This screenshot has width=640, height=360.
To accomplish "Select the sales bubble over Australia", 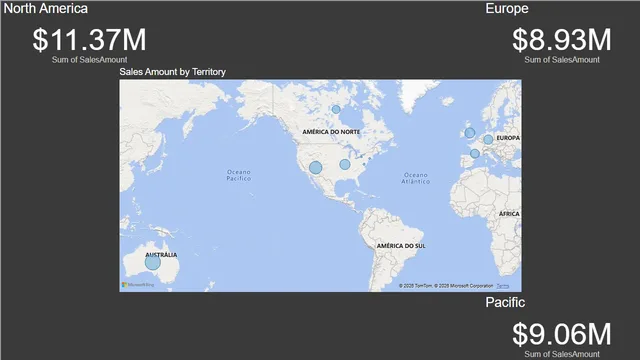I will [x=153, y=262].
